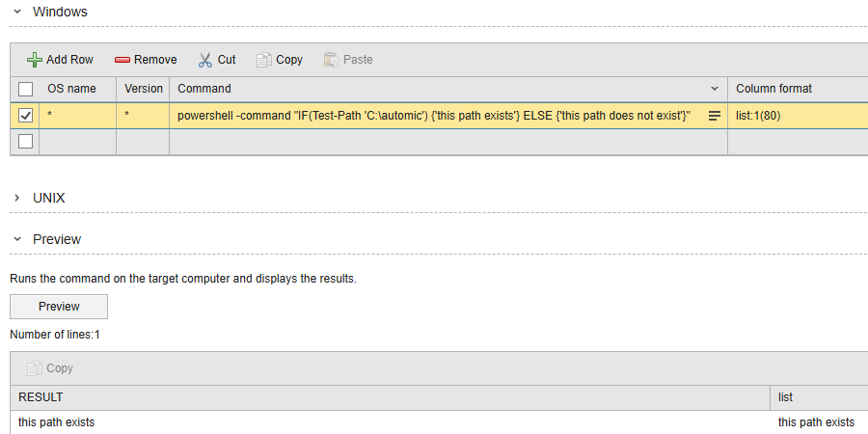
Task: Click the Add Row plus icon
Action: click(35, 60)
